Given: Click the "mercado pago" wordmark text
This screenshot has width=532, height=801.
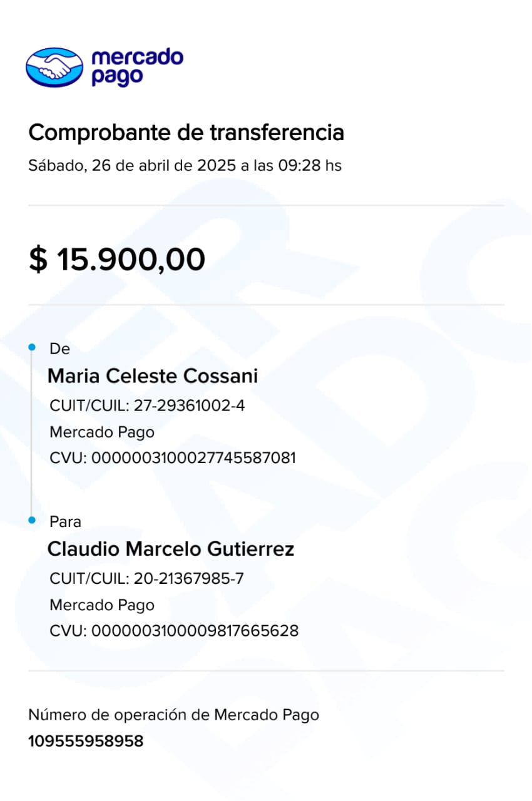Looking at the screenshot, I should point(137,67).
